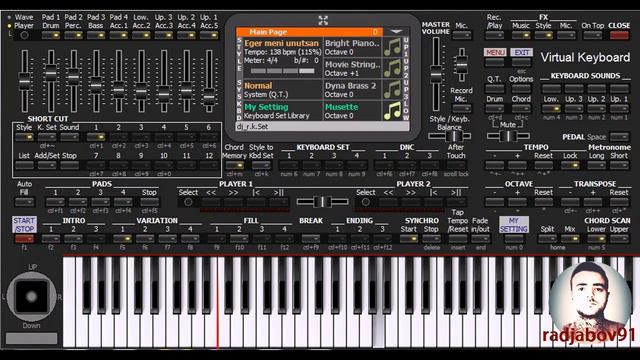The image size is (640, 360).
Task: Click Keyboard Set 1 button
Action: coord(289,165)
